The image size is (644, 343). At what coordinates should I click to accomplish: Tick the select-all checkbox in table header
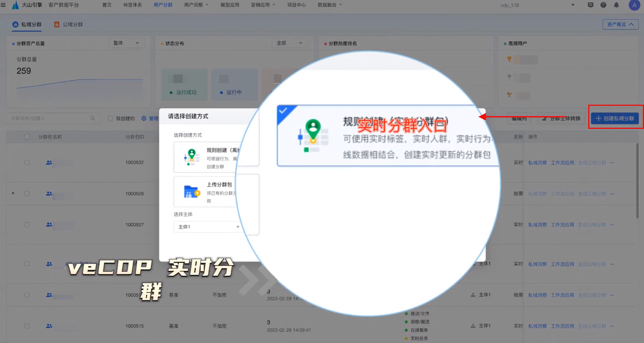coord(27,137)
